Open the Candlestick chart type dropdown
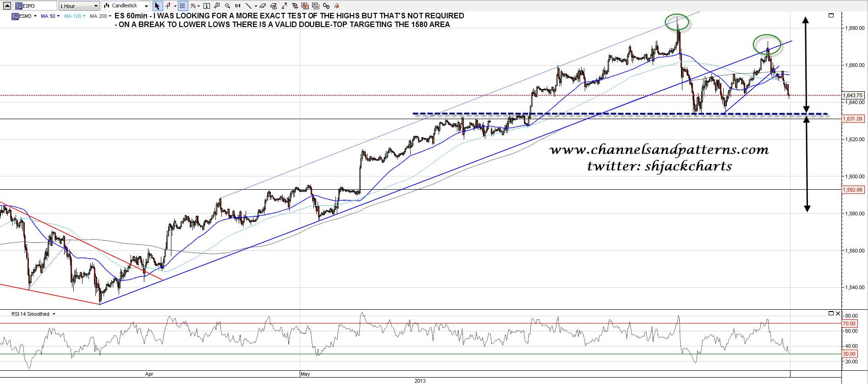 (126, 6)
